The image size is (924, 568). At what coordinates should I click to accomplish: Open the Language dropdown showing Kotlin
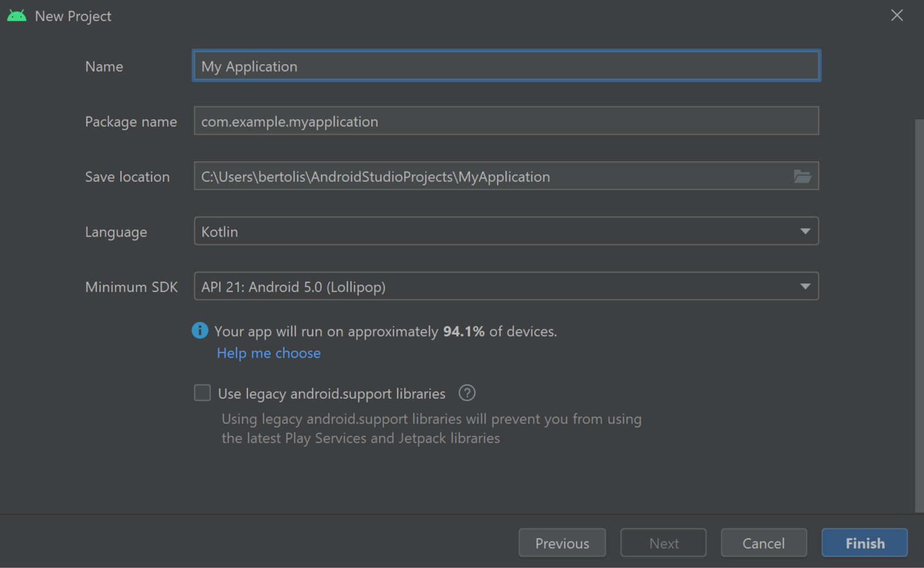coord(506,231)
